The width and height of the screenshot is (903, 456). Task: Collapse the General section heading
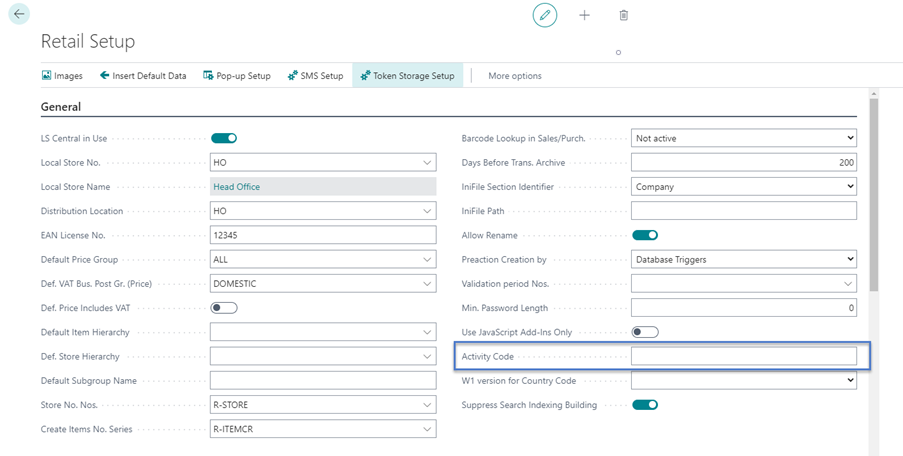[x=61, y=107]
